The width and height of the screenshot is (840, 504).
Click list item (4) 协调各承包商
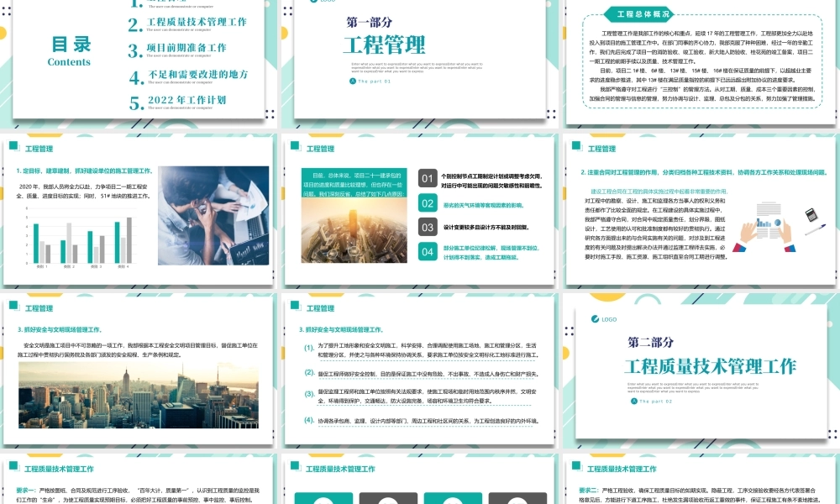coord(421,421)
